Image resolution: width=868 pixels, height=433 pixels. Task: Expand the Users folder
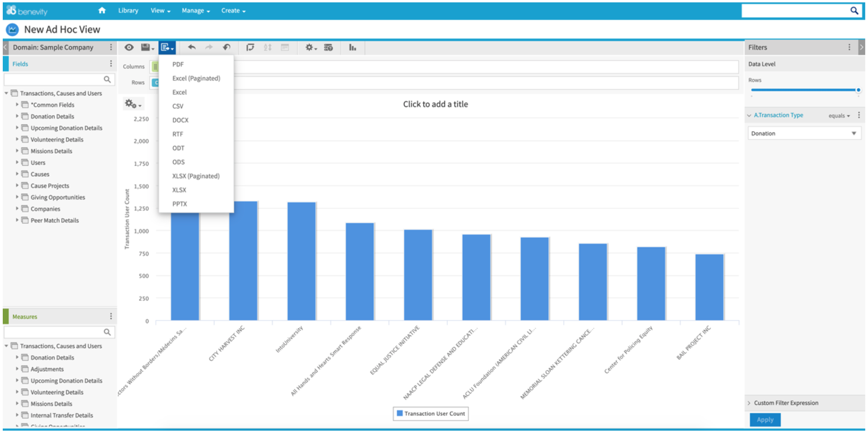coord(17,163)
